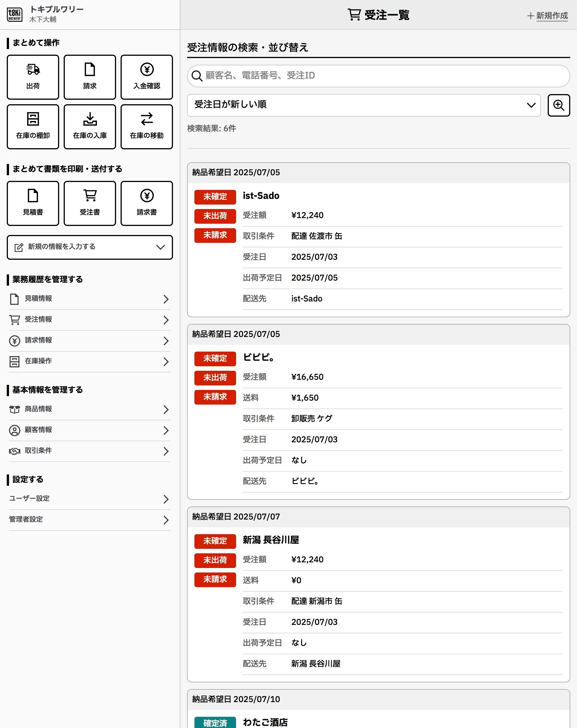
Task: Click the 在庫の入庫 download icon button
Action: (x=90, y=126)
